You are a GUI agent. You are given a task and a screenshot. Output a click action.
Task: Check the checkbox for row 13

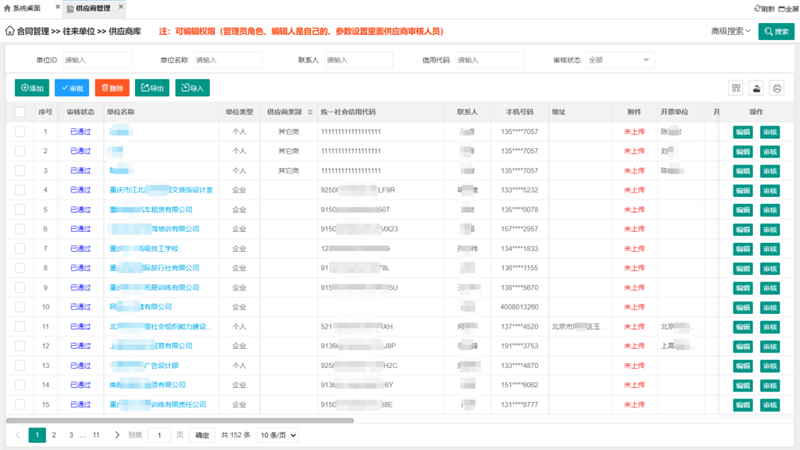[20, 365]
